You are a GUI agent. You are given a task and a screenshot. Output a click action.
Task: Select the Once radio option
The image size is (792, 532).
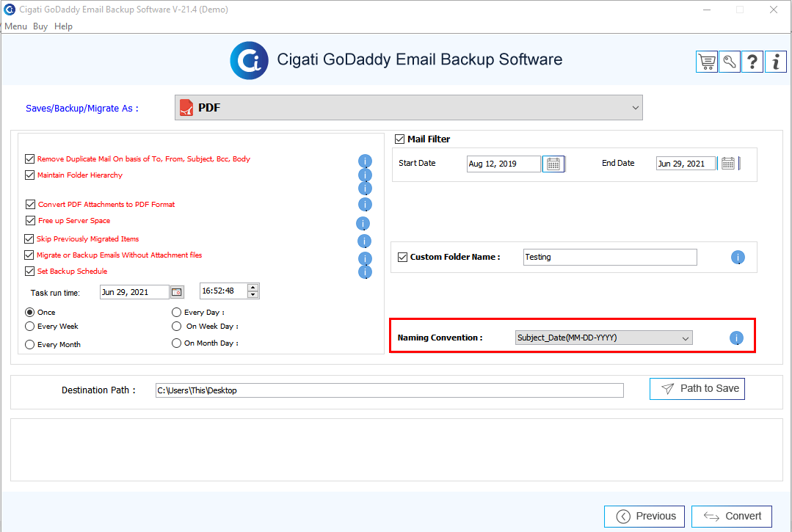coord(30,313)
